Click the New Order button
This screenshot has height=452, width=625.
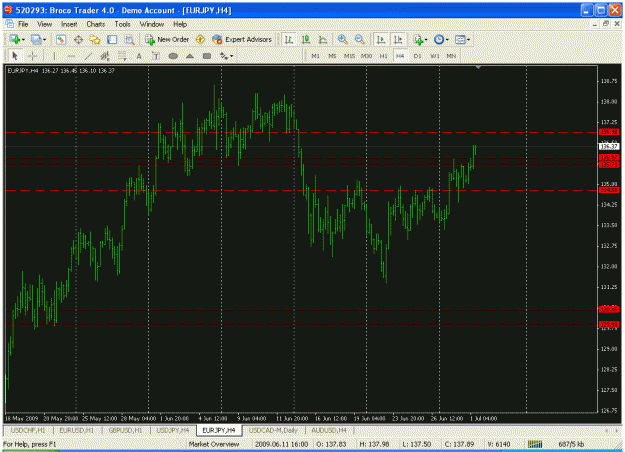pyautogui.click(x=167, y=39)
